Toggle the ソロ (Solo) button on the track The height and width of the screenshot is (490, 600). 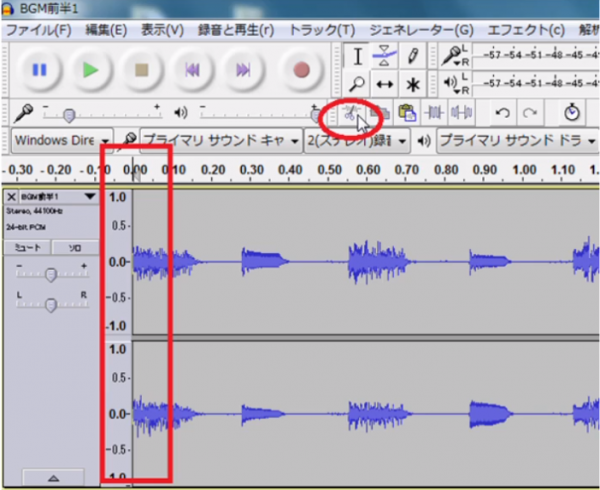(x=74, y=246)
